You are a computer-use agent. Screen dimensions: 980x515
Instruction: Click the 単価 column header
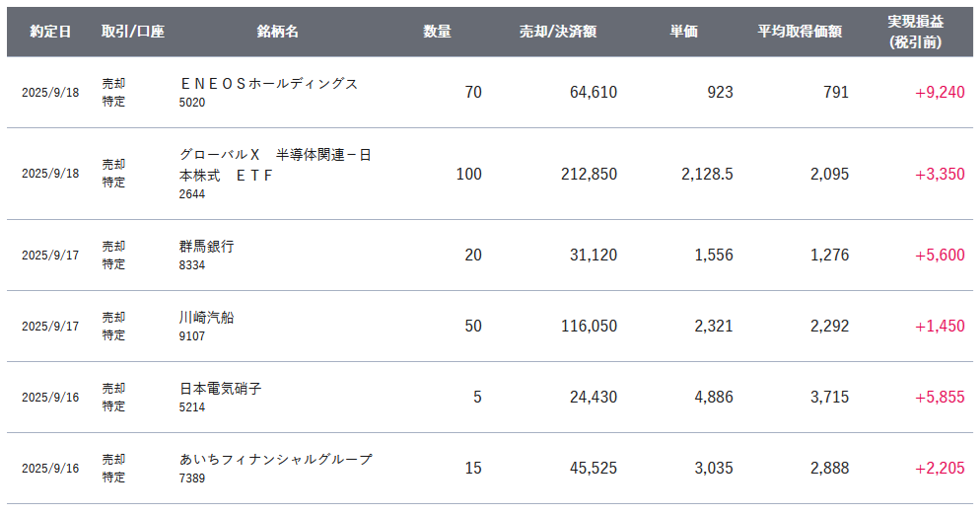coord(683,32)
